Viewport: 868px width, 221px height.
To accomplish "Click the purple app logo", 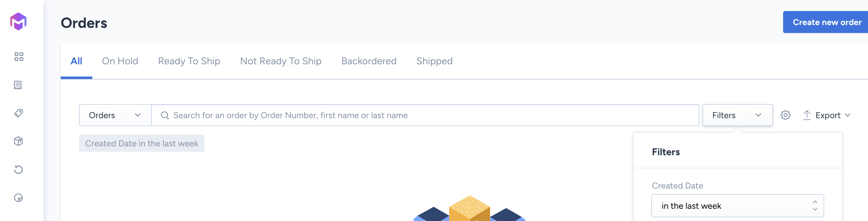I will [18, 21].
